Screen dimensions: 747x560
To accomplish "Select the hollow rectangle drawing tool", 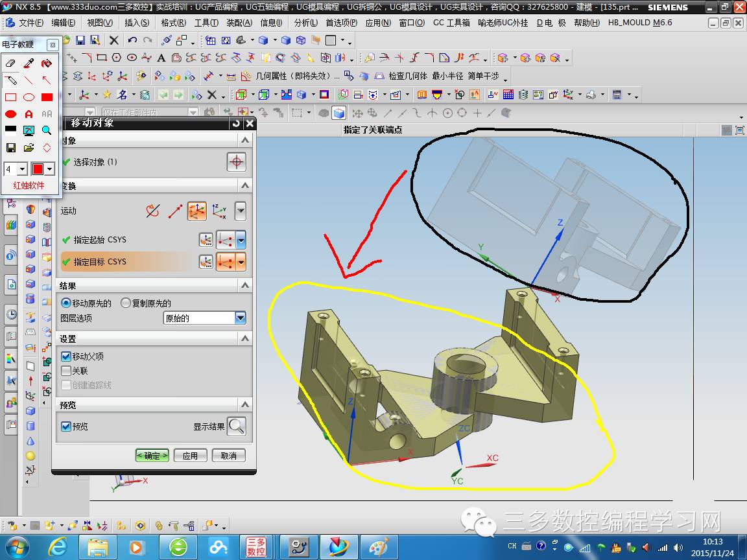I will (x=10, y=97).
